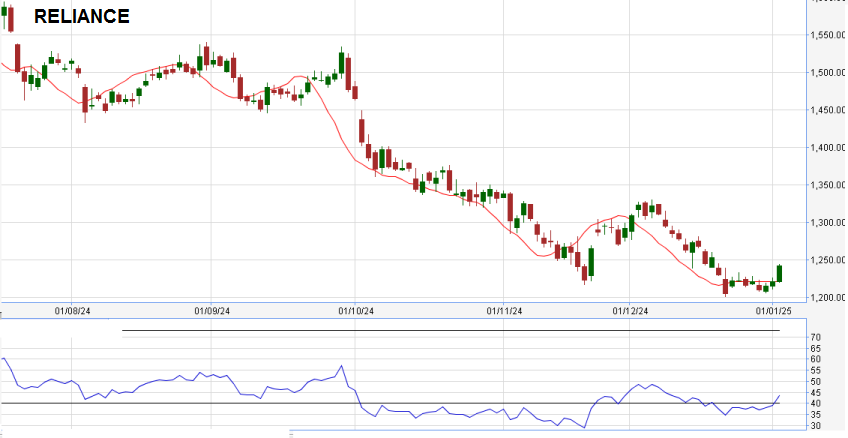Click the RELIANCE chart title
848x438 pixels.
point(82,16)
